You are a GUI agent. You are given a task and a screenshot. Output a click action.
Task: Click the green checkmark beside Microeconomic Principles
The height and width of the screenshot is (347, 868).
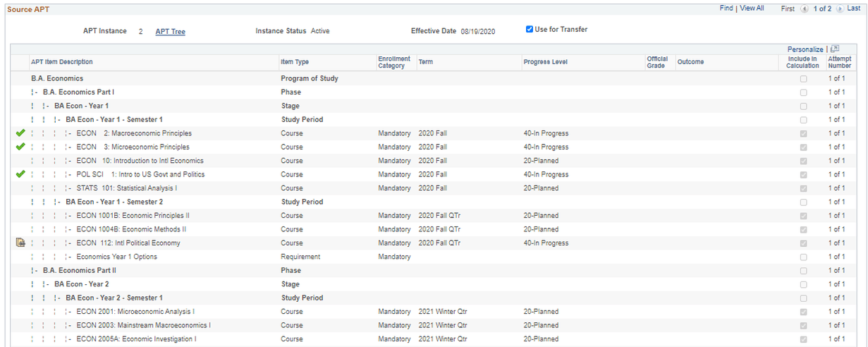coord(20,147)
